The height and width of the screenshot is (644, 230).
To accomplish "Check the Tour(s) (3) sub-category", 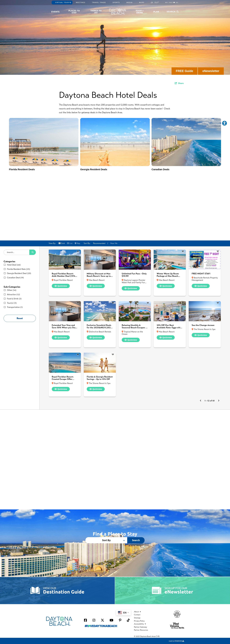I will point(5,303).
